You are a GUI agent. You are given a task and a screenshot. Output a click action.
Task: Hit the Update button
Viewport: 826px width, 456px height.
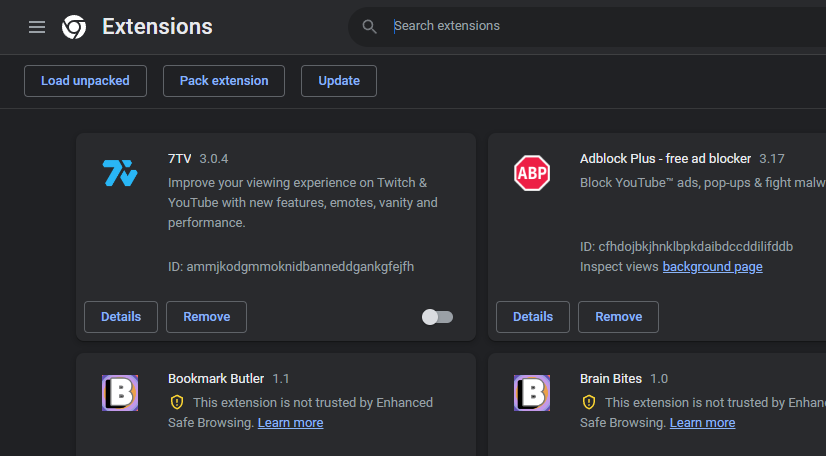pos(338,81)
